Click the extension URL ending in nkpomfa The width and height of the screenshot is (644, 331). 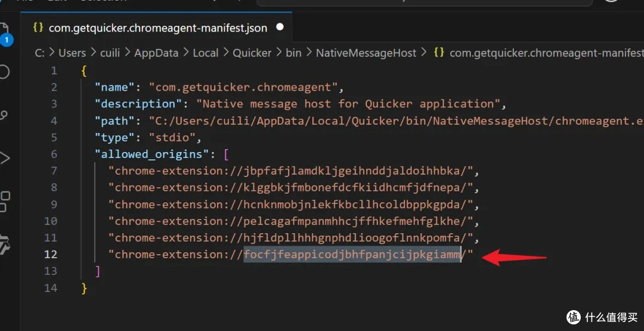[291, 237]
